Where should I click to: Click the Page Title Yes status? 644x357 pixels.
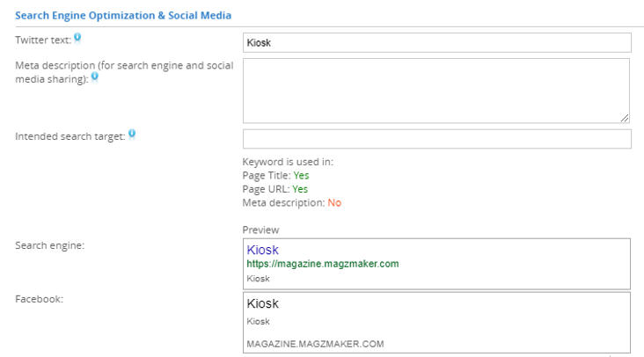[x=301, y=176]
